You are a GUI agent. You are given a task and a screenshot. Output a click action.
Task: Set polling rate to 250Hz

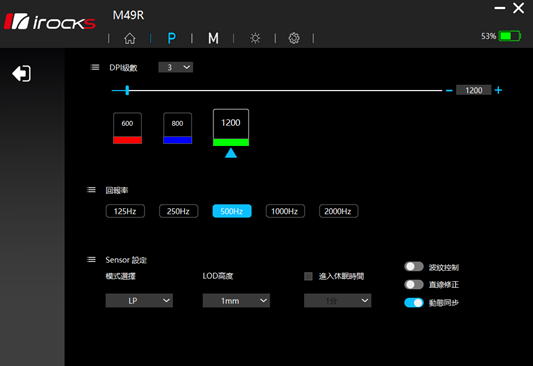click(178, 211)
